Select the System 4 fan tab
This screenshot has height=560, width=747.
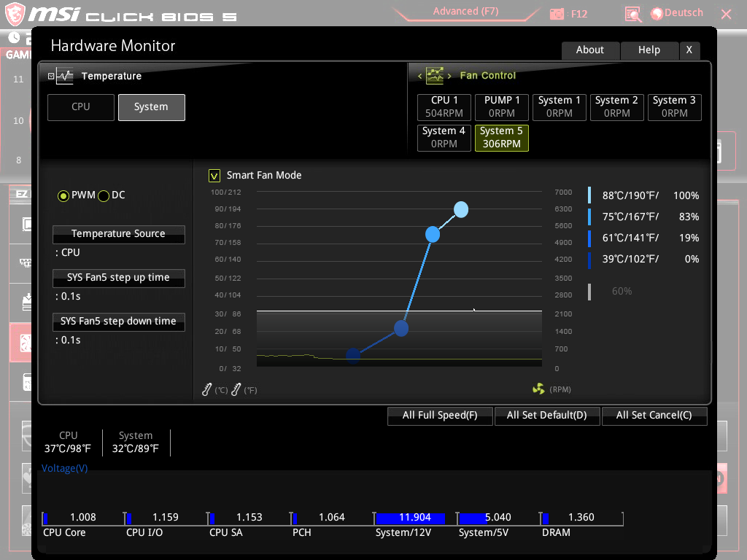pos(444,138)
